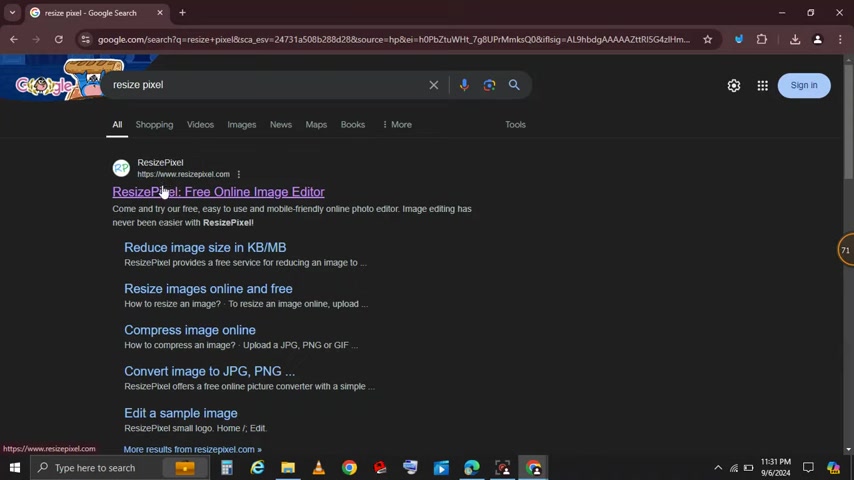854x480 pixels.
Task: Click the magnifier search button
Action: pyautogui.click(x=514, y=85)
